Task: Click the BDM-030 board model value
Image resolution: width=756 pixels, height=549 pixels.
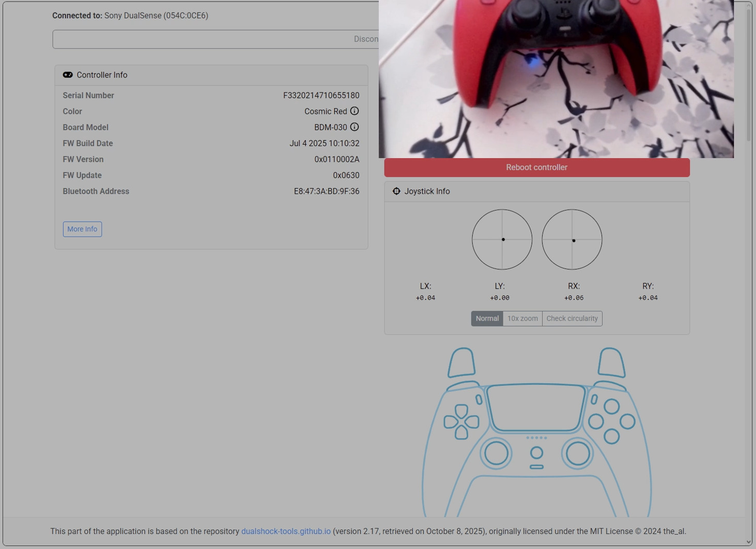Action: [331, 128]
